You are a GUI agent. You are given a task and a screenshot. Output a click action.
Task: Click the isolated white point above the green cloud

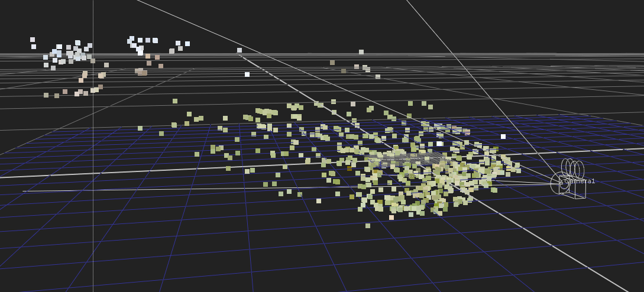point(247,74)
